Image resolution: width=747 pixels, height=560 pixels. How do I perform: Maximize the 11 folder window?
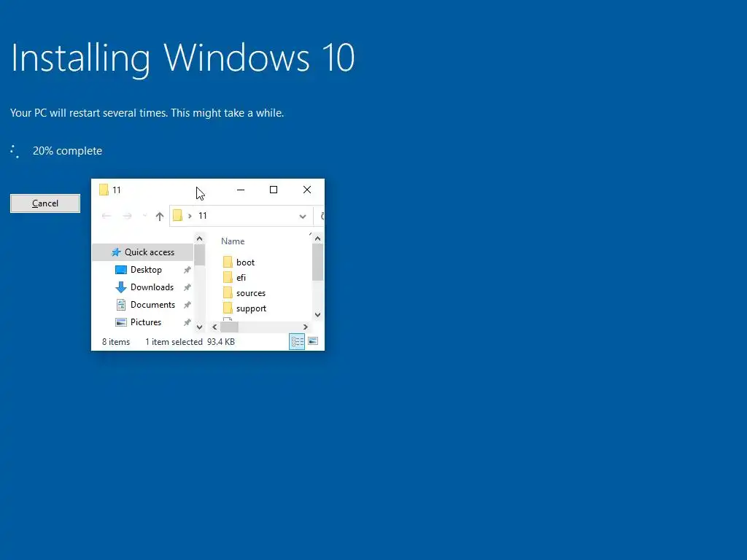274,190
